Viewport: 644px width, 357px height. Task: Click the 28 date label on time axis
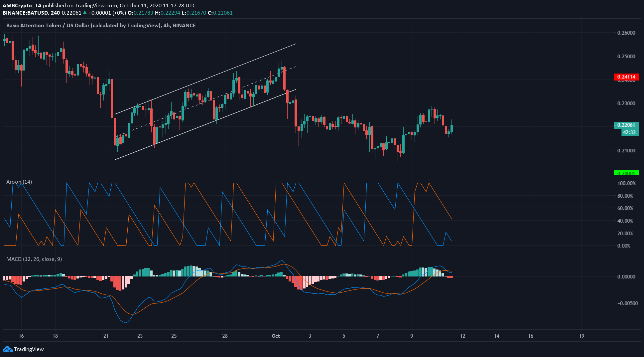click(x=225, y=336)
